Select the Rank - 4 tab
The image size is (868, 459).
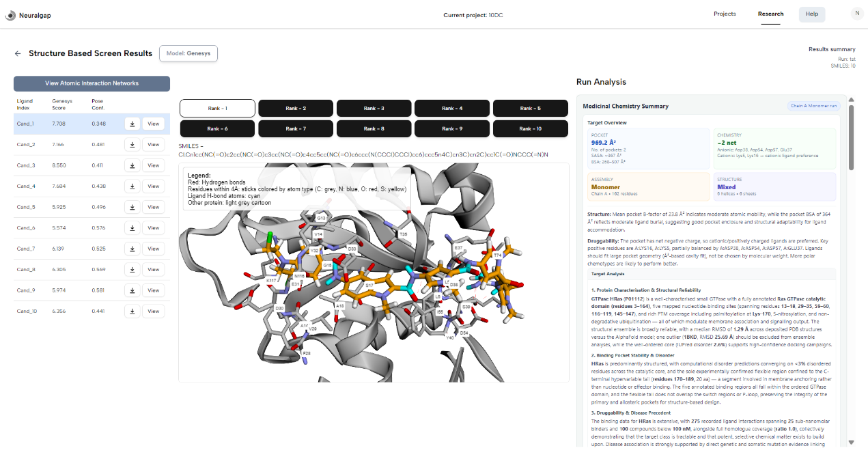click(452, 108)
